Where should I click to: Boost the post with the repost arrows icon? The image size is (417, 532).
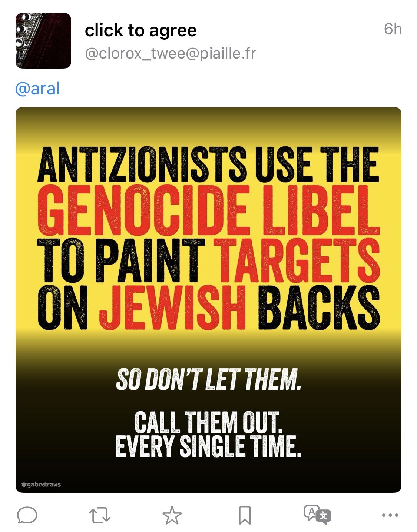click(100, 515)
